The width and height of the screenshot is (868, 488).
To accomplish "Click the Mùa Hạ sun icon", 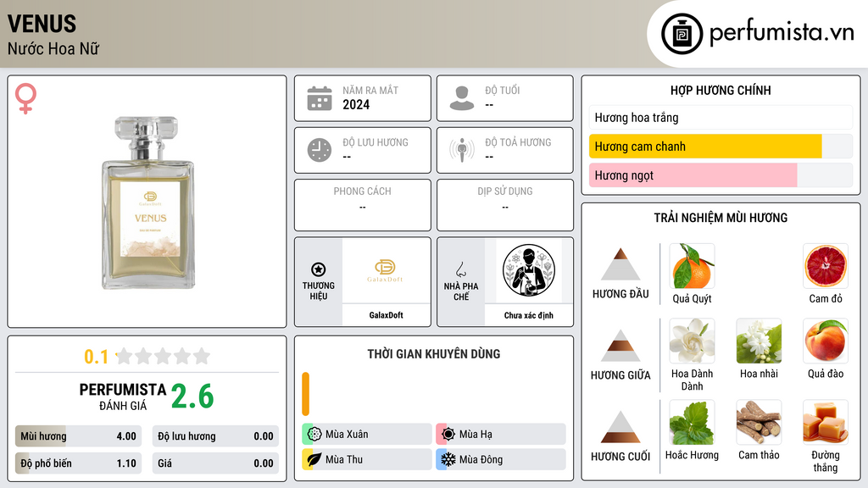I will coord(448,435).
